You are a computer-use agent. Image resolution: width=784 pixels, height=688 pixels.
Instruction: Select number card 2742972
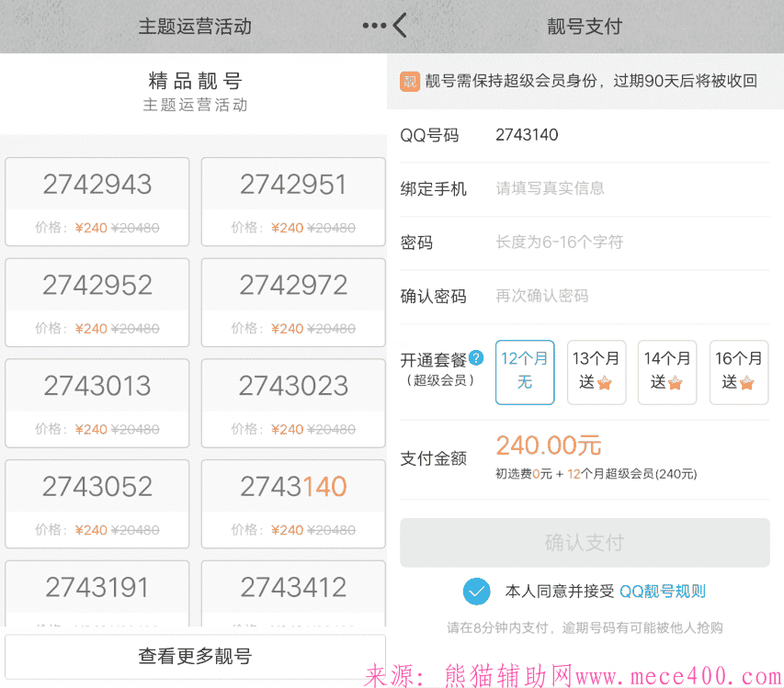(x=293, y=302)
